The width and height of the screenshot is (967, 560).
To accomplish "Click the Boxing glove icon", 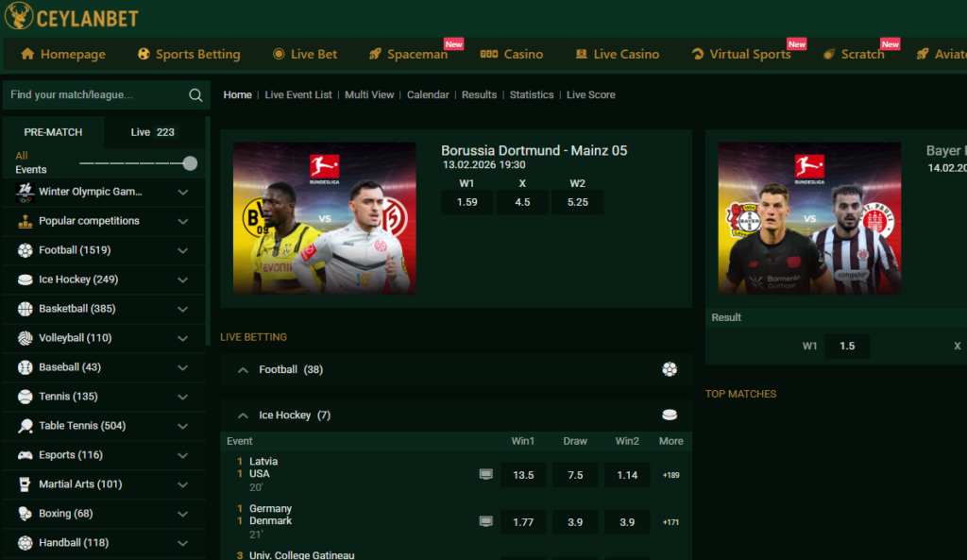I will [25, 514].
